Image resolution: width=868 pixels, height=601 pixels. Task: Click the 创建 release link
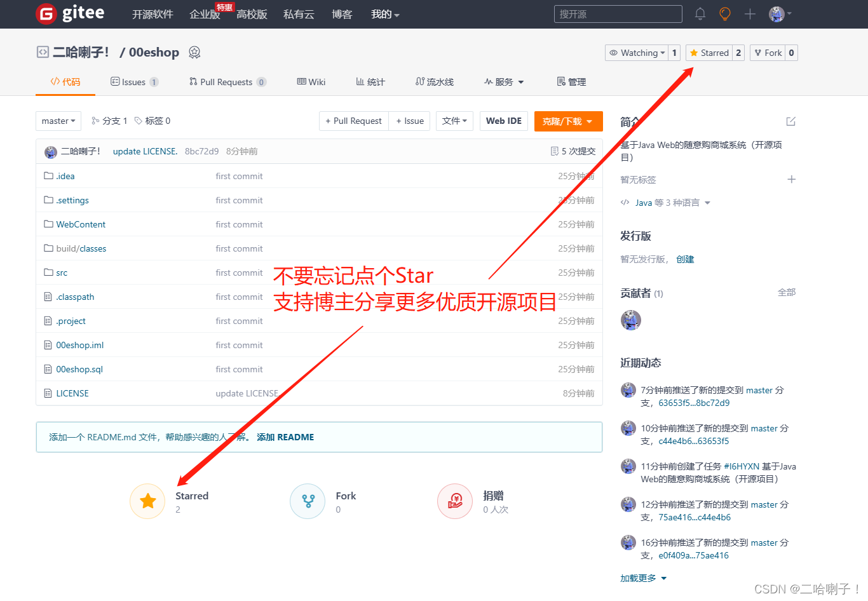click(685, 259)
